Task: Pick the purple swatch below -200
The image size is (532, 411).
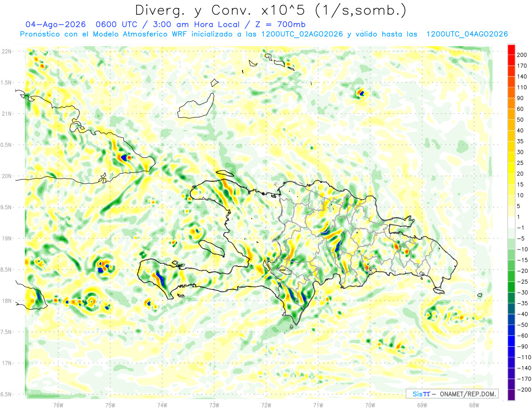Action: 511,395
